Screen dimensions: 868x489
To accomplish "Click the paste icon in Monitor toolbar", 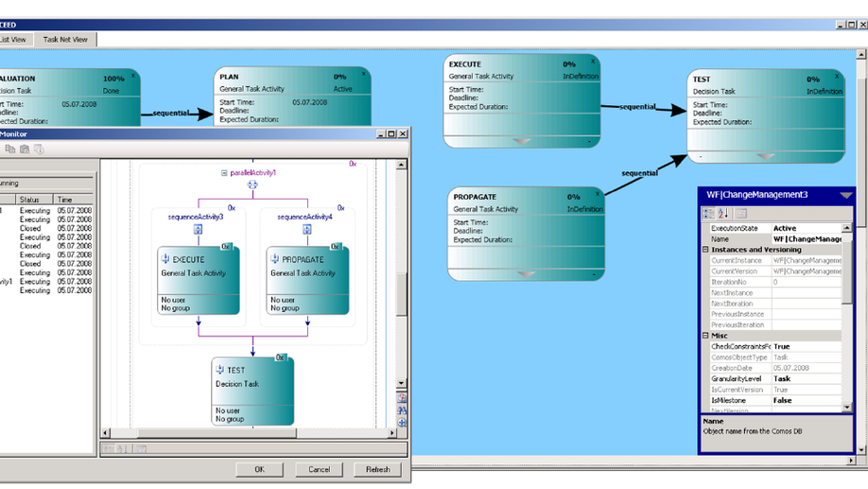I will tap(25, 149).
